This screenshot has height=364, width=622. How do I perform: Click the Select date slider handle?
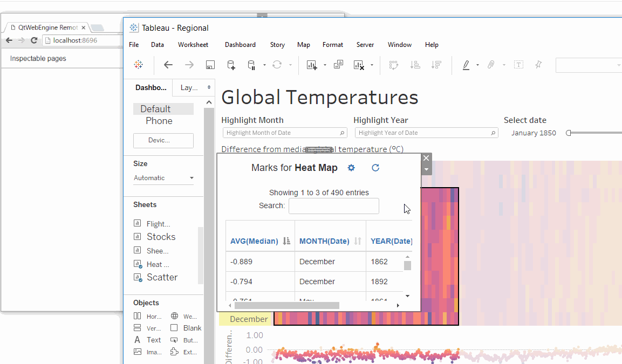coord(568,133)
